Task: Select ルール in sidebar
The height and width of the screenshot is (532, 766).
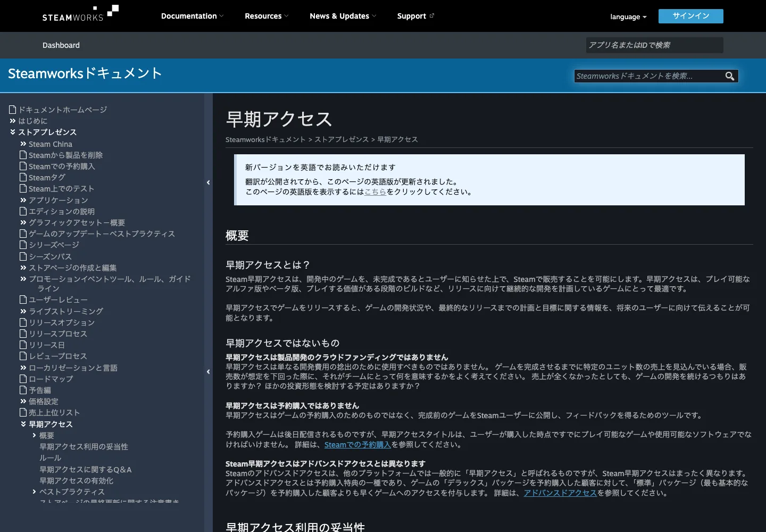Action: pos(50,458)
